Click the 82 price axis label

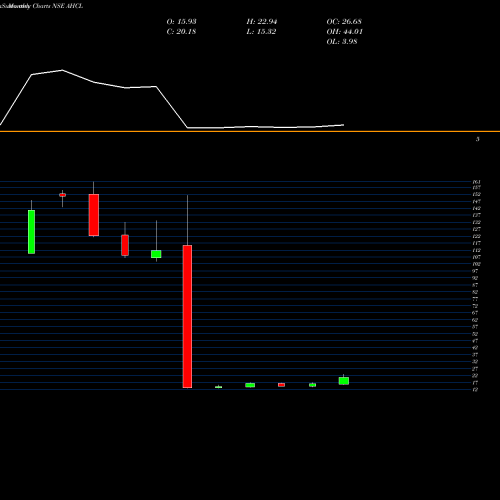[475, 292]
